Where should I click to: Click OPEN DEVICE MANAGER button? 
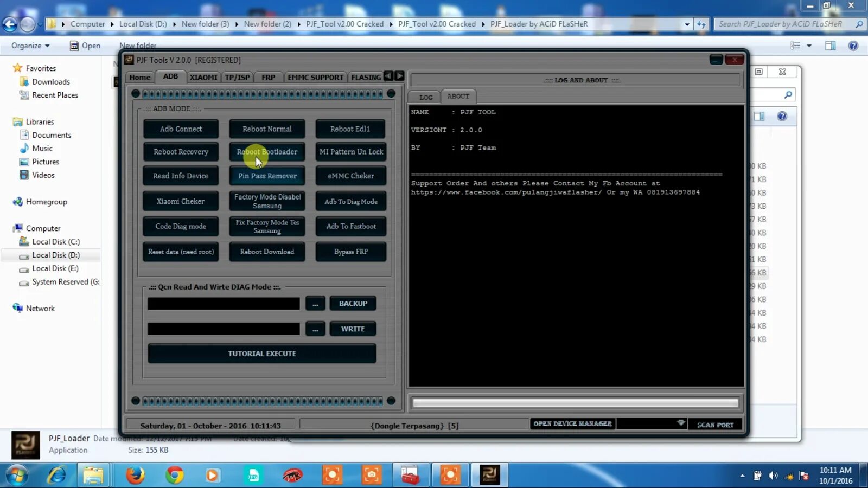pos(572,424)
